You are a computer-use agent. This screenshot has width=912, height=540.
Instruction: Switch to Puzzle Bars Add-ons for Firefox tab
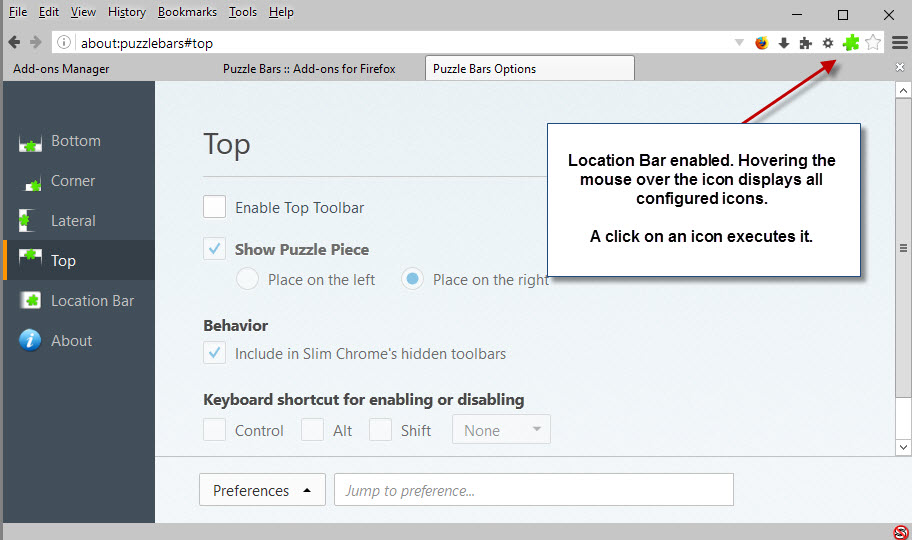click(309, 69)
